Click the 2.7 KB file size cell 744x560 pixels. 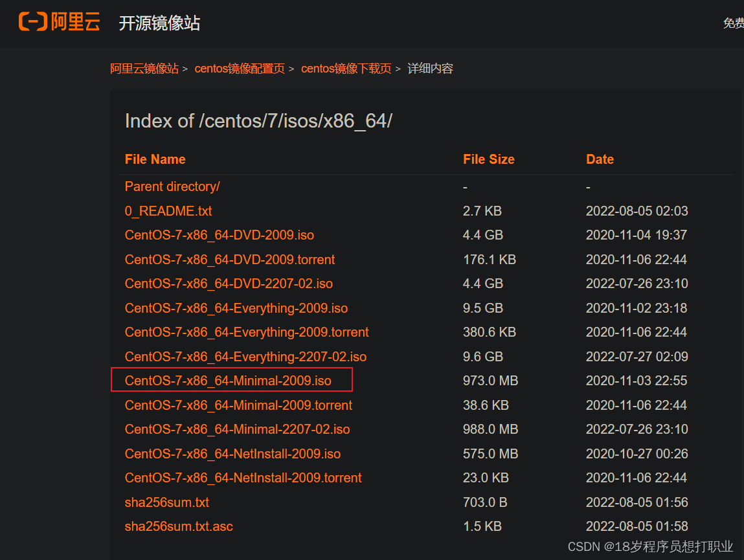pyautogui.click(x=482, y=210)
